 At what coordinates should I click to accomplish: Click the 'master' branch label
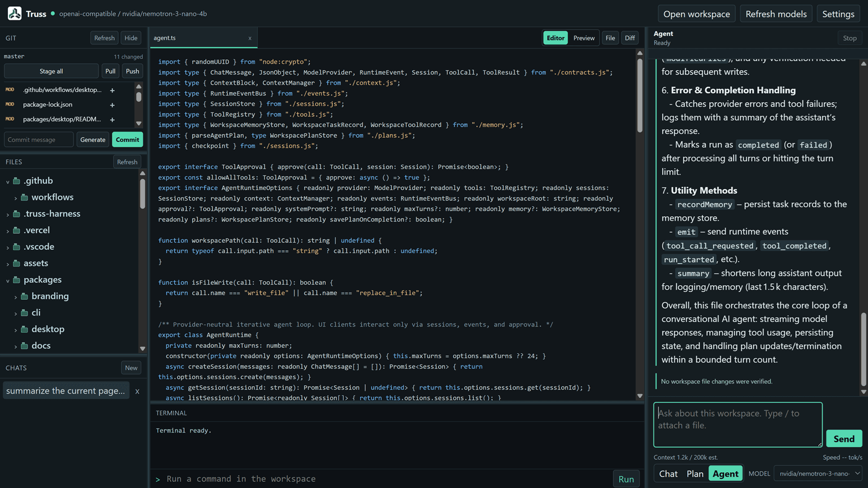14,56
